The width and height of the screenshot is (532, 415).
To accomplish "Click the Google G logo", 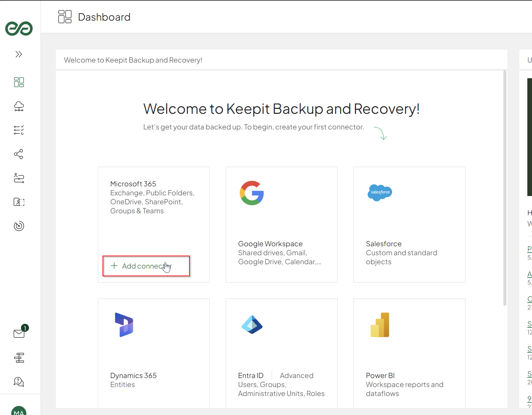I will click(252, 193).
